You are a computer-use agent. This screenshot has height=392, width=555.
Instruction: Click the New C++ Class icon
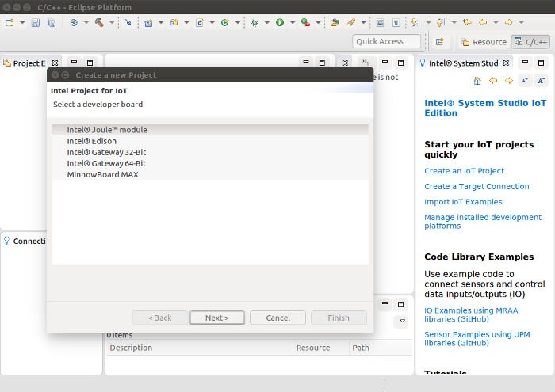224,23
